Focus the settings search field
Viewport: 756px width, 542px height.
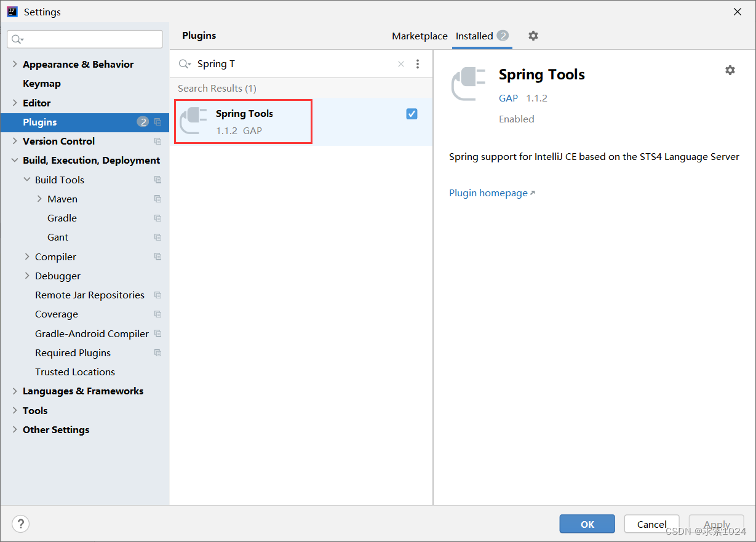tap(85, 39)
